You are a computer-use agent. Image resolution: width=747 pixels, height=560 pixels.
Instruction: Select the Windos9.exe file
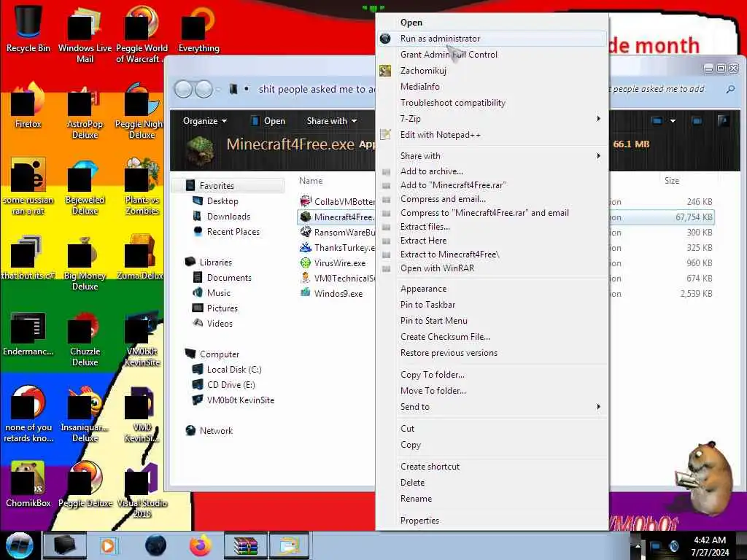[x=338, y=293]
